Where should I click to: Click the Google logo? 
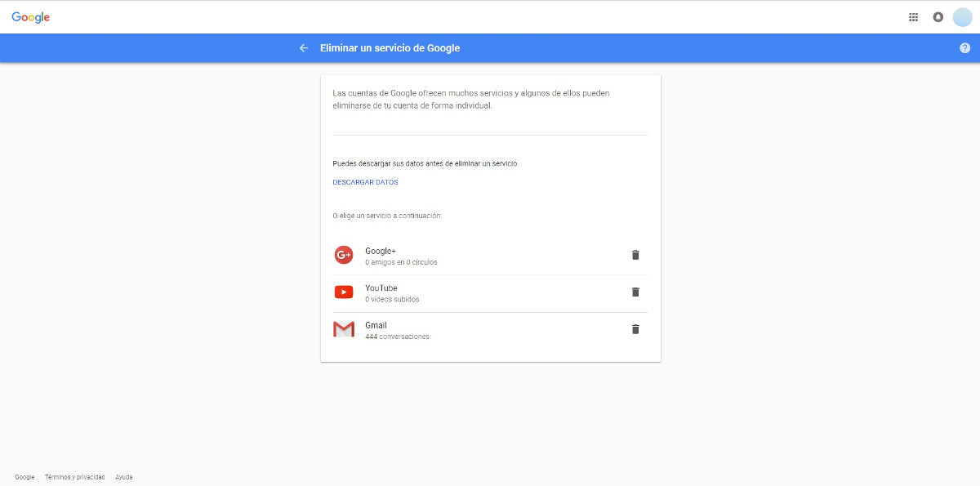[x=31, y=17]
